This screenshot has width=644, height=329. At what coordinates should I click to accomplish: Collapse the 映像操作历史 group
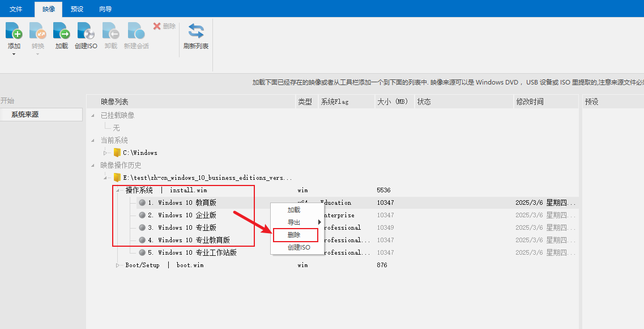click(x=93, y=165)
